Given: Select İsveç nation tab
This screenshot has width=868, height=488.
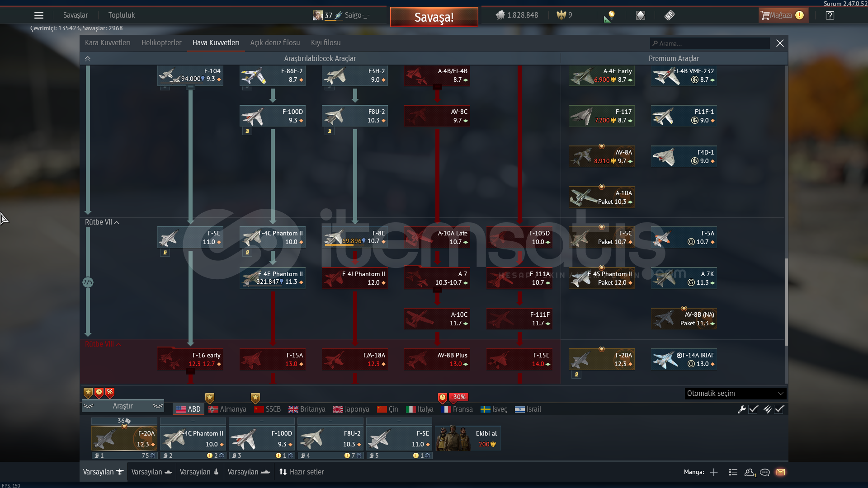Looking at the screenshot, I should click(494, 409).
